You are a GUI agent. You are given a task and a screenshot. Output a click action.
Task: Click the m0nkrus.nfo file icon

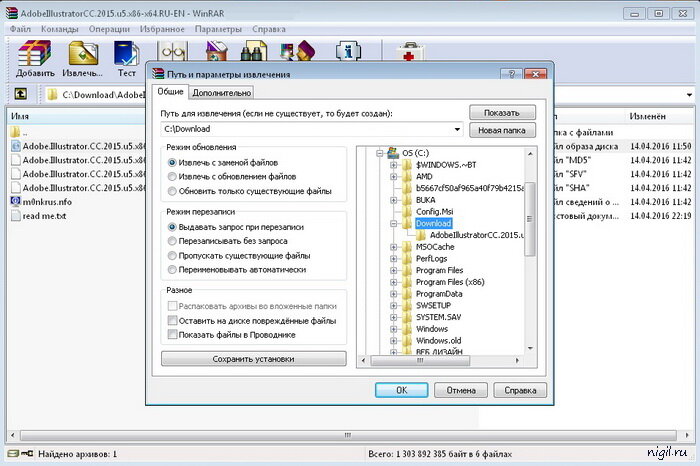point(16,201)
